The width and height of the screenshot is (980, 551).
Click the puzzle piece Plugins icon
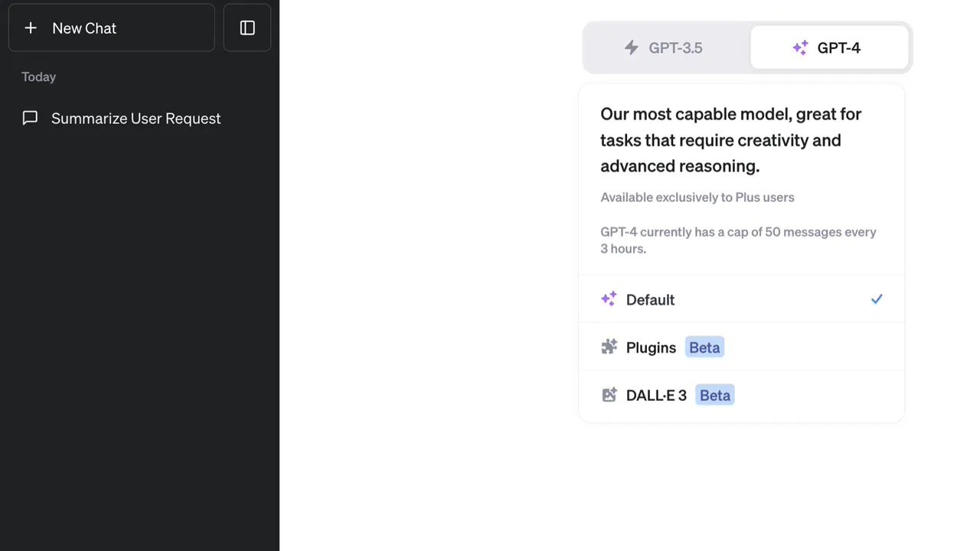[609, 347]
